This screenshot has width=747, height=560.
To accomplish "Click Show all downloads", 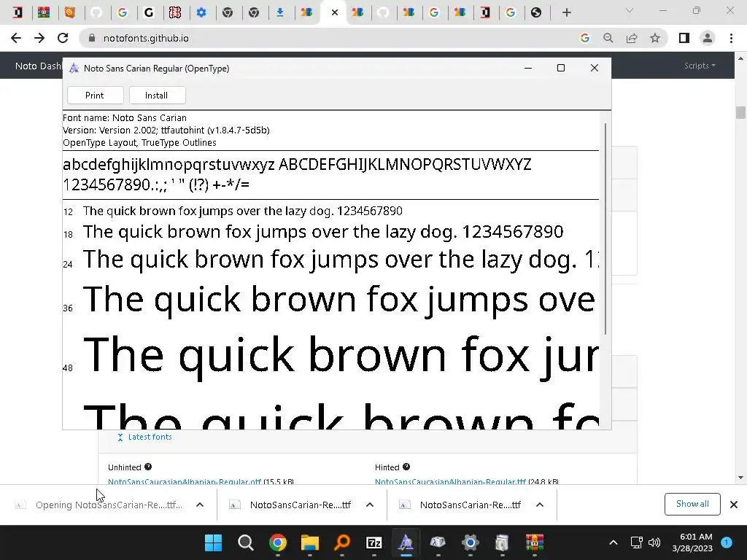I will coord(692,504).
